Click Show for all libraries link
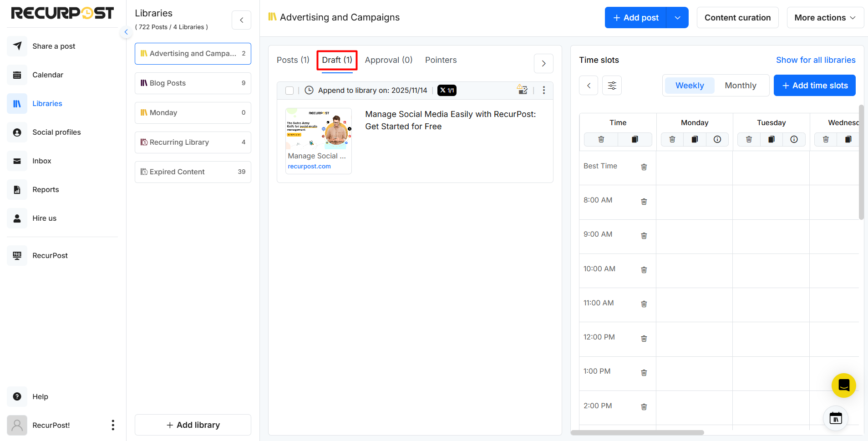868x441 pixels. tap(816, 60)
